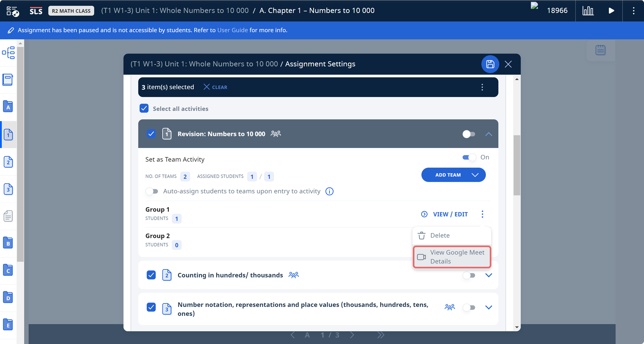Collapse the Revision: Numbers to 10 000 section
This screenshot has width=644, height=344.
coord(488,134)
